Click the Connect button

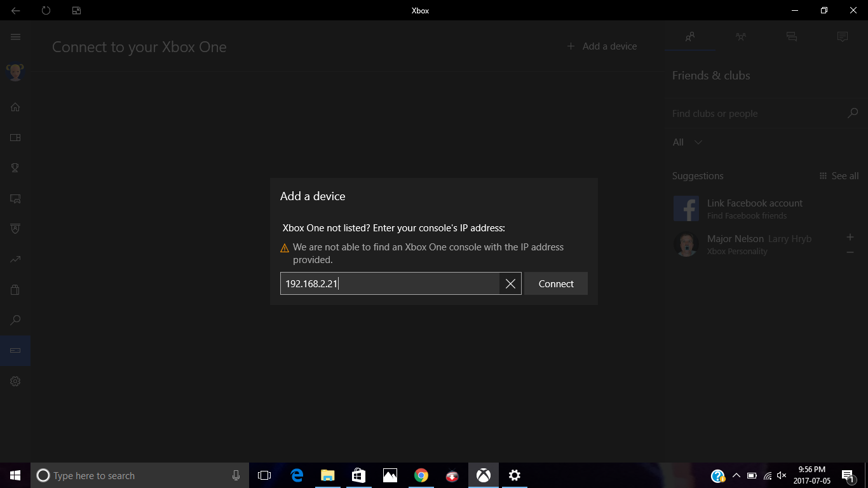[x=556, y=283]
